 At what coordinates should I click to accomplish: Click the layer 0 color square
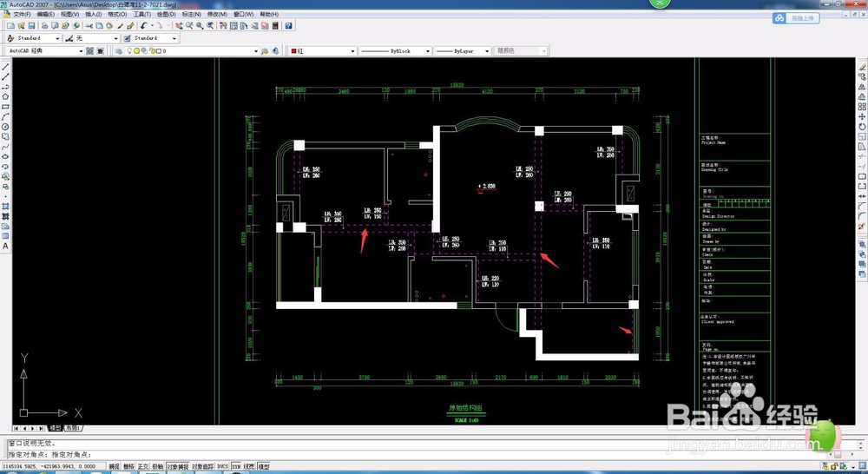159,51
